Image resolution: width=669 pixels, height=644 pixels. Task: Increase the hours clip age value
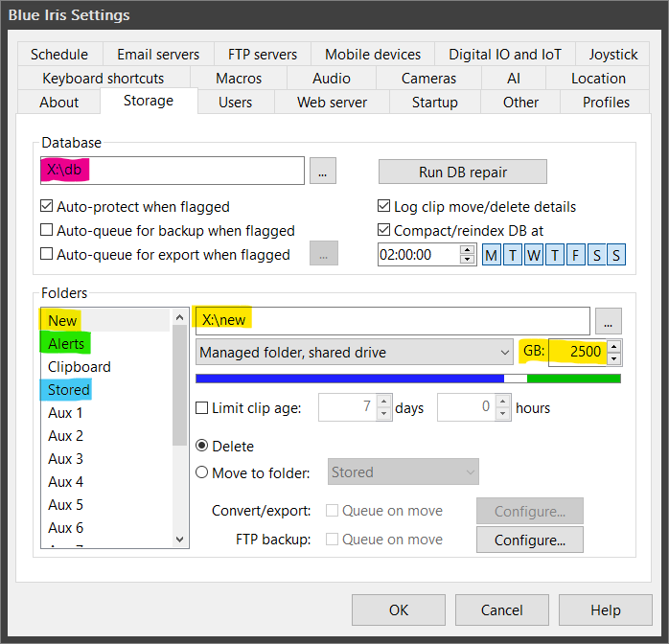click(503, 402)
